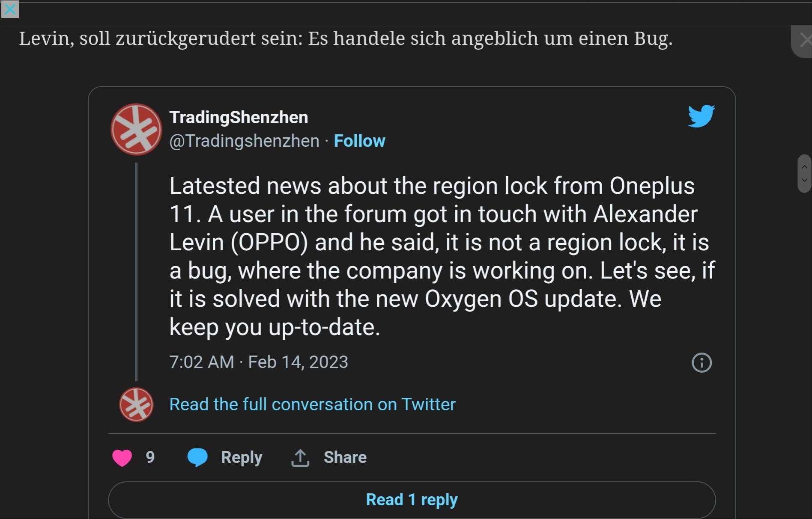The width and height of the screenshot is (812, 519).
Task: Click the like count number 9
Action: [150, 457]
